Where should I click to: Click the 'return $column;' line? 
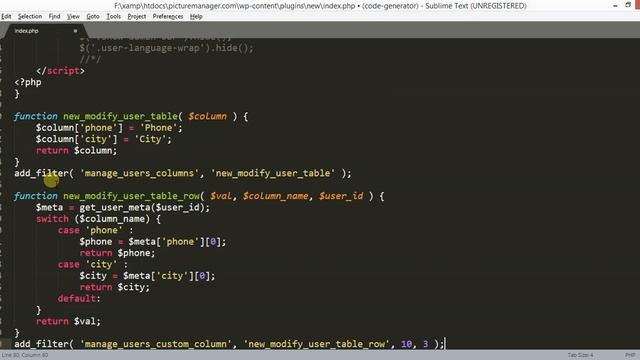(x=76, y=151)
